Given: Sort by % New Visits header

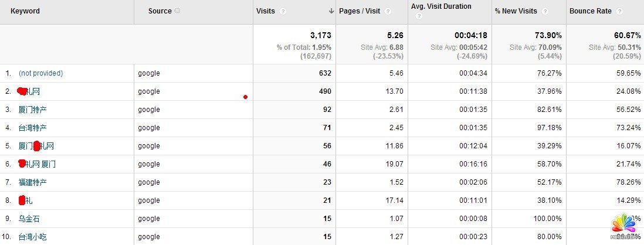Looking at the screenshot, I should pyautogui.click(x=517, y=11).
